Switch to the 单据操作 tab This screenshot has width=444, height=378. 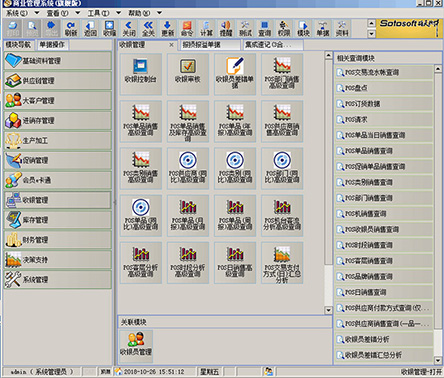(52, 45)
